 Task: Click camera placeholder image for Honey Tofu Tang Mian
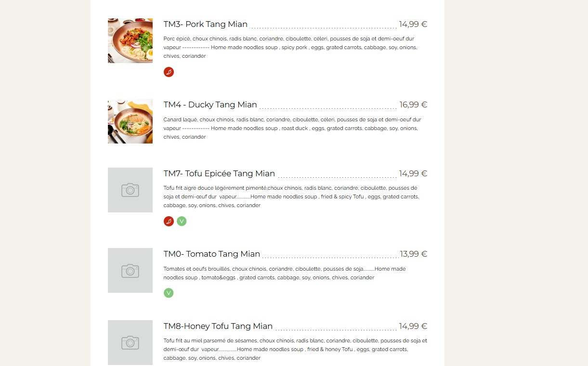(130, 342)
